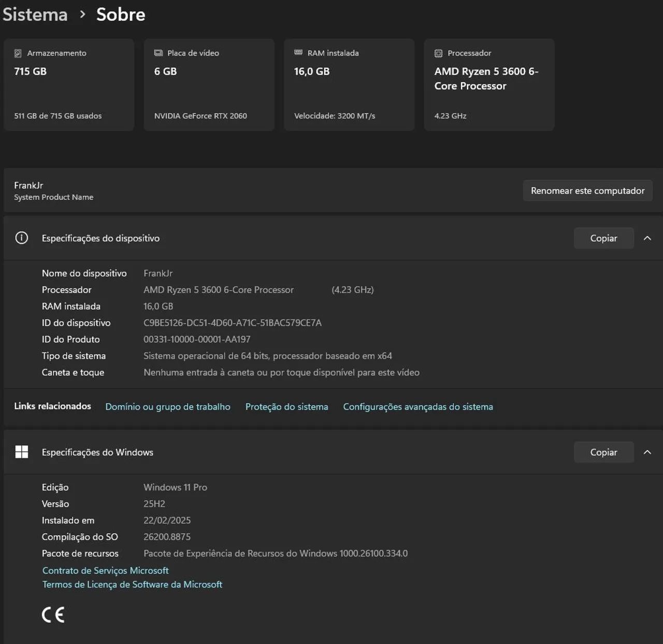
Task: Open the Processador AMD Ryzen card
Action: [489, 85]
